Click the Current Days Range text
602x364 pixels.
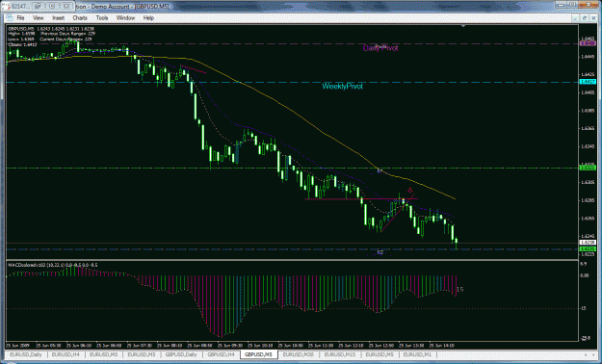(x=65, y=39)
